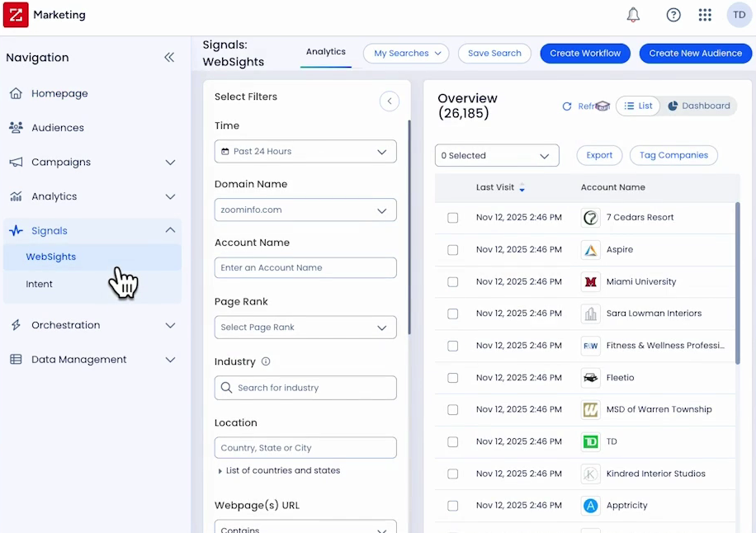The height and width of the screenshot is (533, 756).
Task: Collapse the Select Filters panel arrow
Action: [x=389, y=101]
